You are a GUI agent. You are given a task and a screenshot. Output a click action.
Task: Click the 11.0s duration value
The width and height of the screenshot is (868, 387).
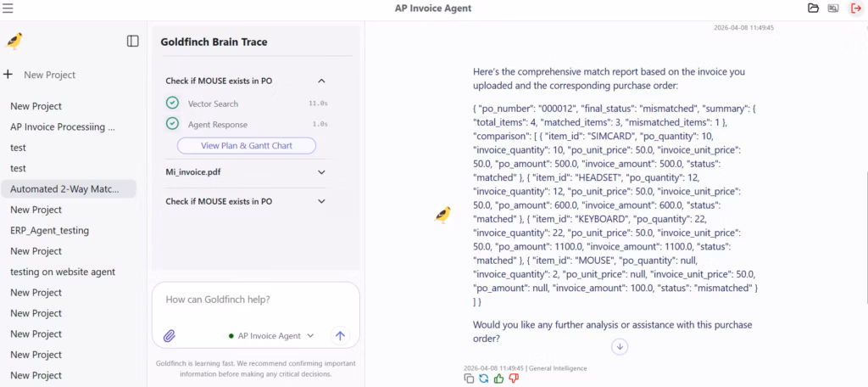pyautogui.click(x=319, y=104)
